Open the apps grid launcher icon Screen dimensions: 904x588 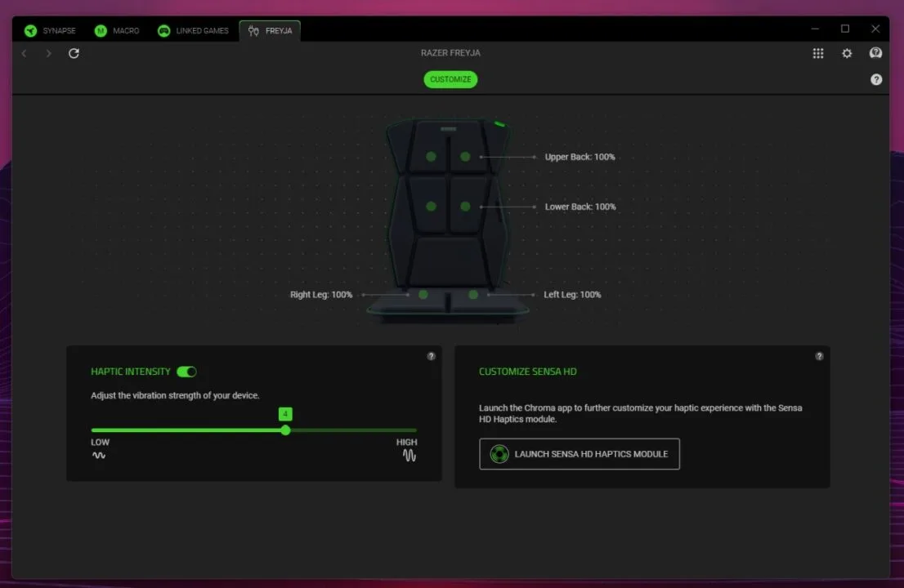click(x=818, y=53)
